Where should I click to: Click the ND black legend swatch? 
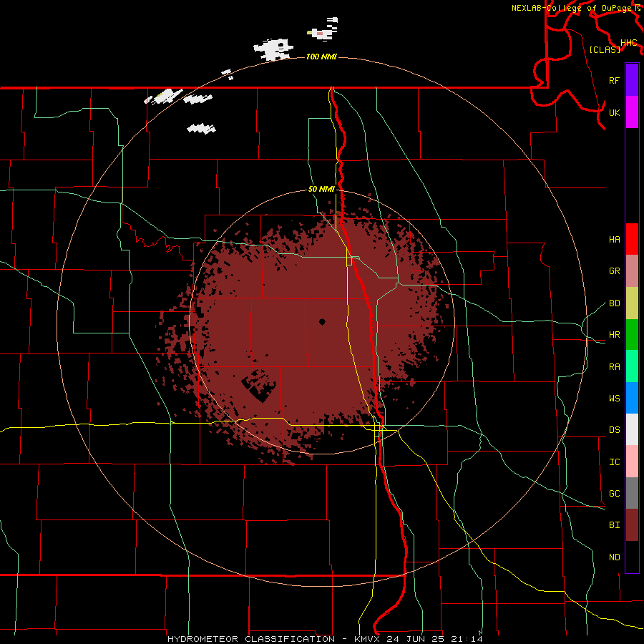tap(632, 557)
